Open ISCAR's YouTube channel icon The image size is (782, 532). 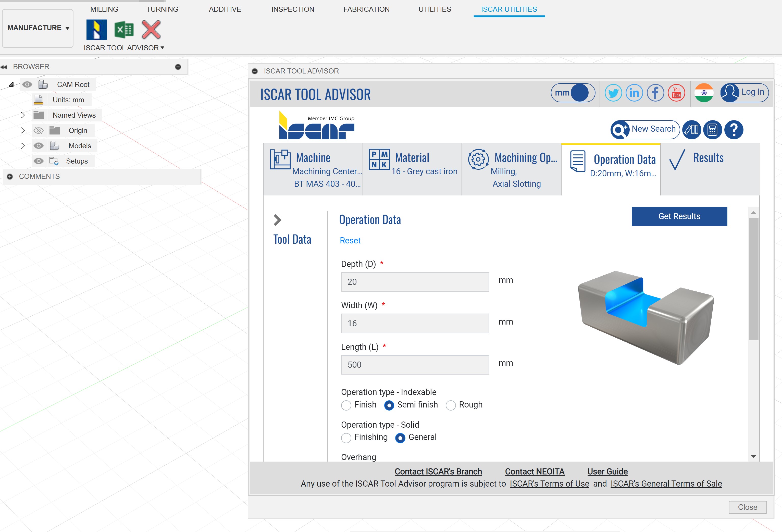pyautogui.click(x=676, y=93)
